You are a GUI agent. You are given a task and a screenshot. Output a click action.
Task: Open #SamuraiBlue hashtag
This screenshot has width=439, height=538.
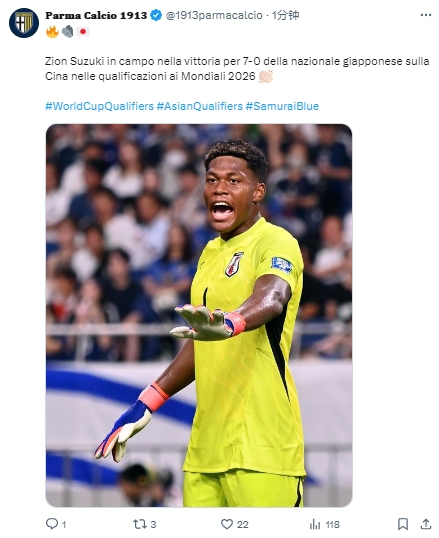[282, 106]
